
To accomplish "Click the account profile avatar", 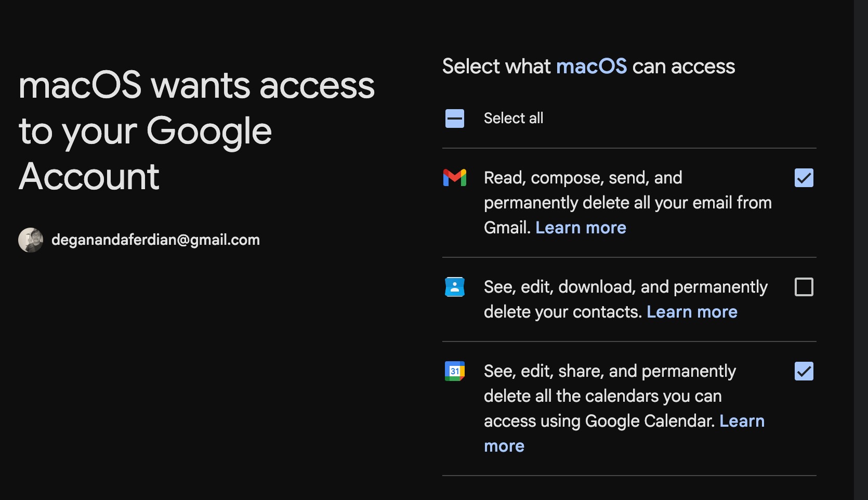I will click(x=31, y=240).
